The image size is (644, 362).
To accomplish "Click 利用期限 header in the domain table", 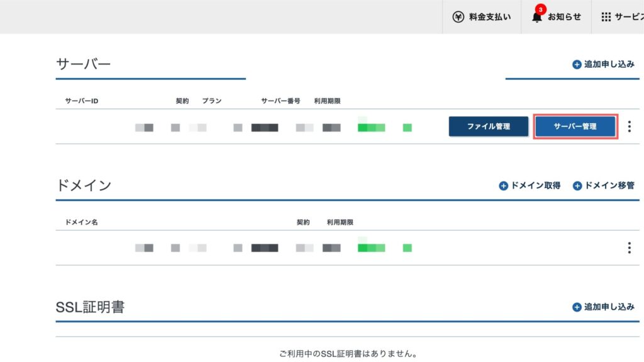I will [x=340, y=222].
